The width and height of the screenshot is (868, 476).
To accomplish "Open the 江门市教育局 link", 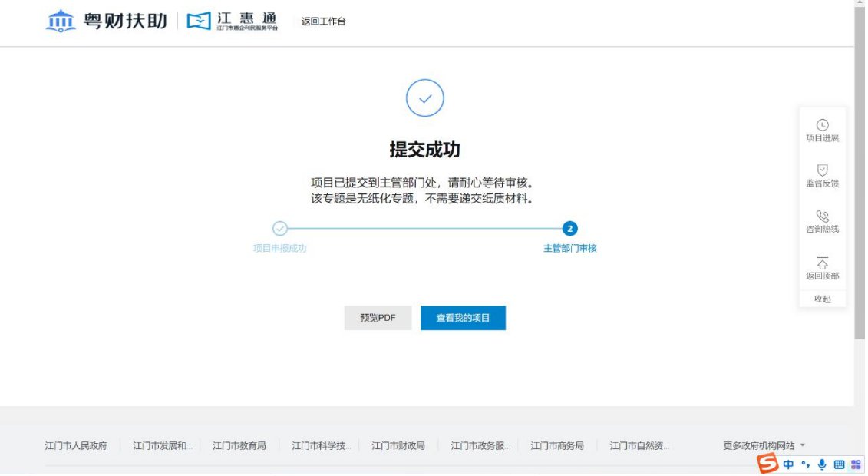I will pyautogui.click(x=239, y=447).
